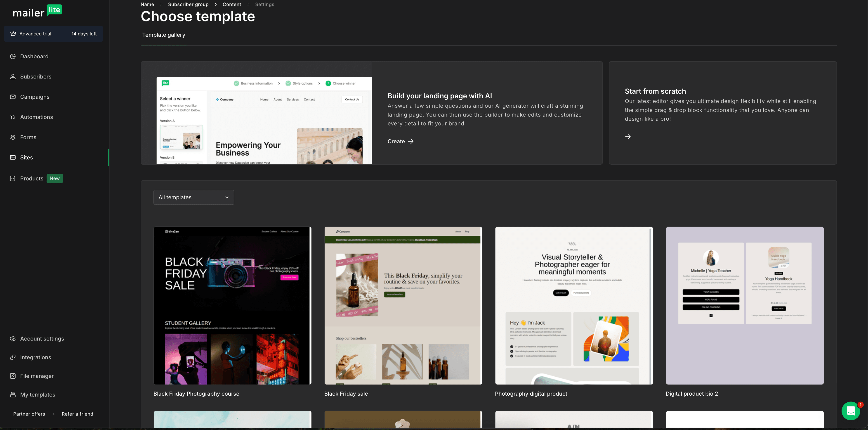Select the Black Friday sale template
The width and height of the screenshot is (868, 430).
click(403, 306)
